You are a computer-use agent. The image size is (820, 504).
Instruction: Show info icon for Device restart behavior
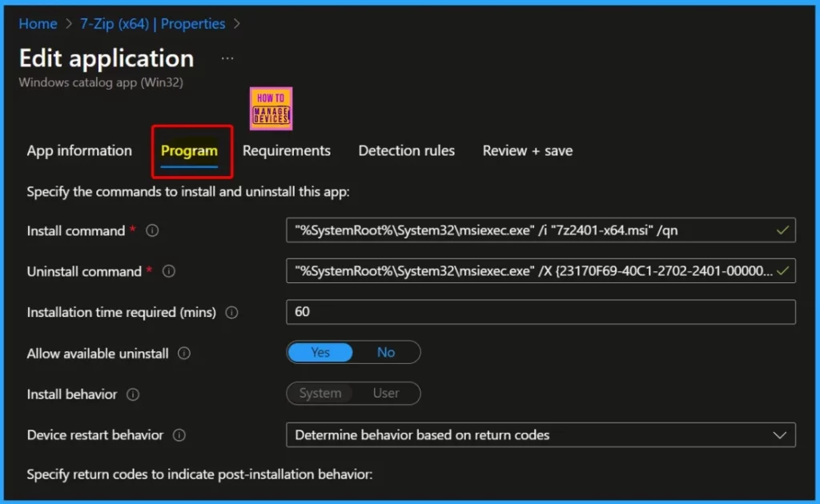[179, 435]
